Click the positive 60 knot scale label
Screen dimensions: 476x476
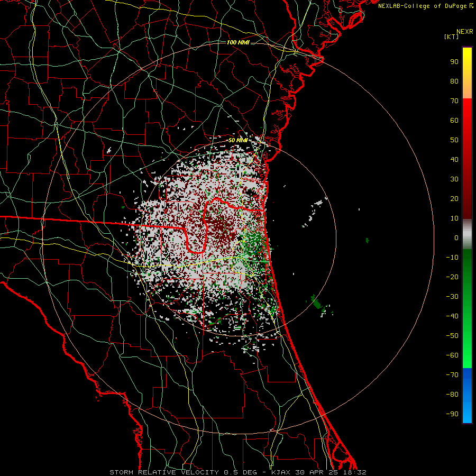(x=454, y=121)
